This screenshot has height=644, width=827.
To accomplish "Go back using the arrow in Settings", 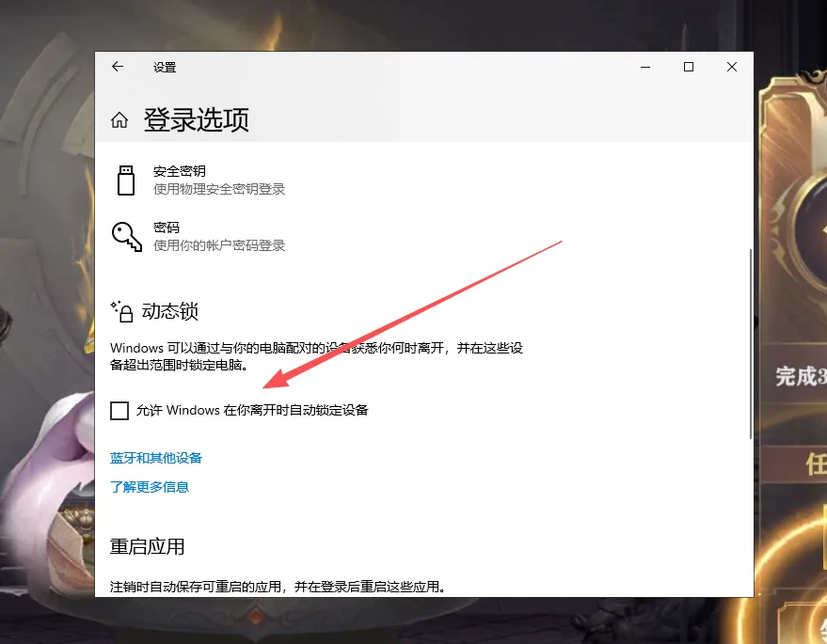I will tap(118, 67).
